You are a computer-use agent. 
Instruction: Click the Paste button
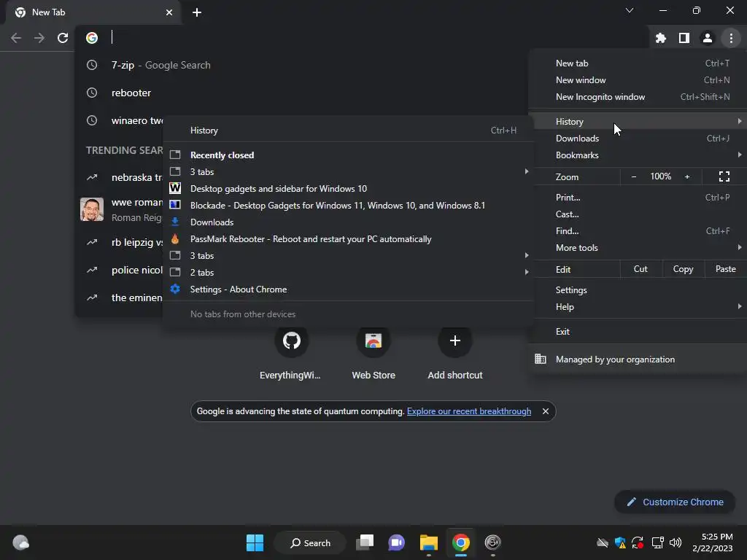click(726, 269)
